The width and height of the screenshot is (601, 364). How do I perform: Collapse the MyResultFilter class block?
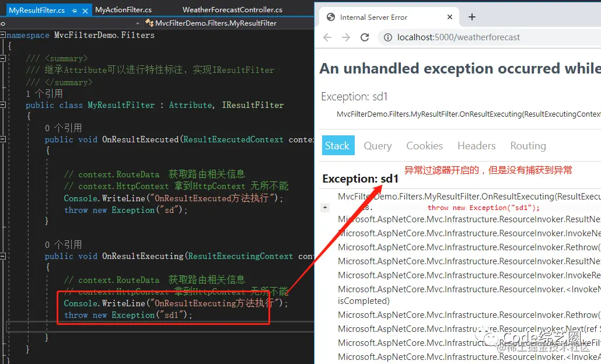(3, 104)
